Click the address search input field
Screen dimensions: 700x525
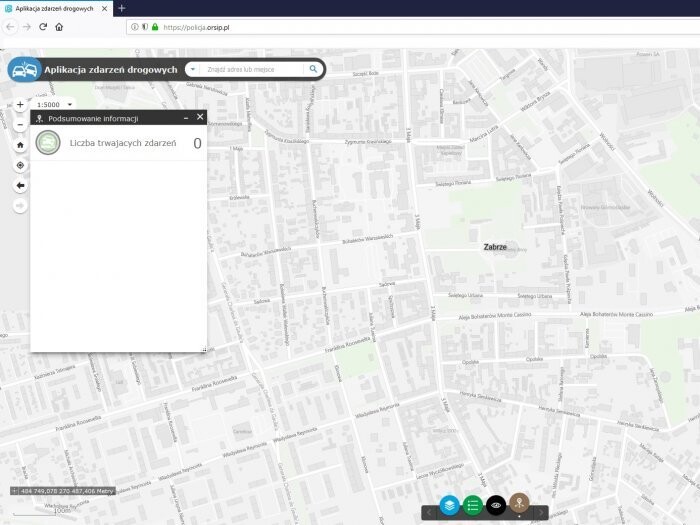click(x=252, y=70)
